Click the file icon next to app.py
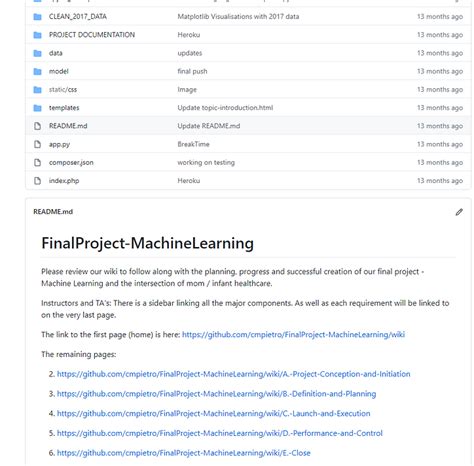The height and width of the screenshot is (466, 474). coord(38,144)
